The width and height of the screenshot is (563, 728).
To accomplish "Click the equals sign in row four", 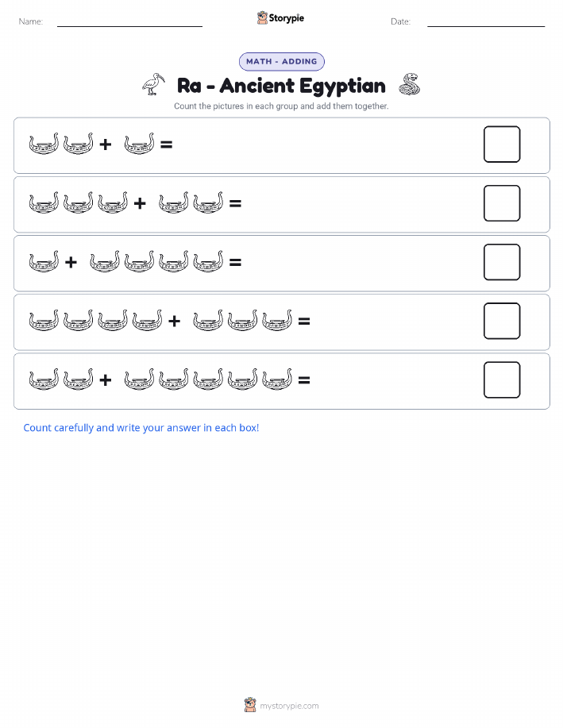I will pyautogui.click(x=304, y=321).
